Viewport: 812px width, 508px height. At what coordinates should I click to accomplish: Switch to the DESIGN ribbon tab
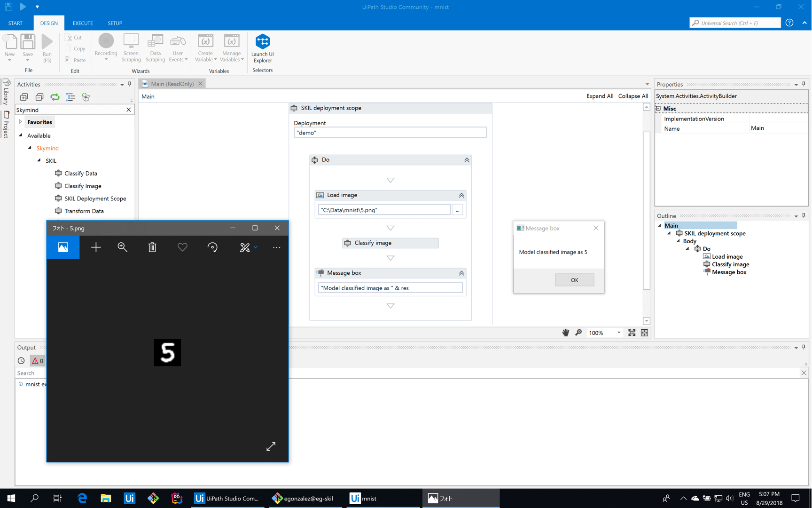point(49,23)
